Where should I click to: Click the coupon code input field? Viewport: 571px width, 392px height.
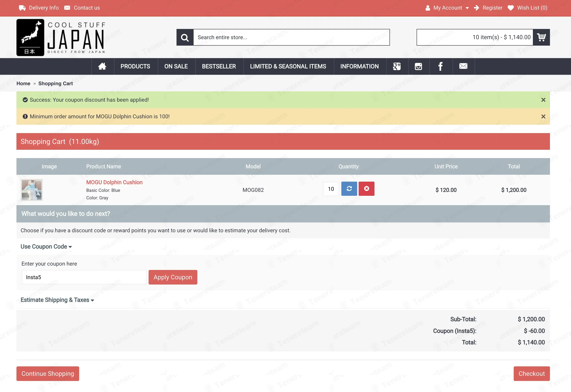84,277
